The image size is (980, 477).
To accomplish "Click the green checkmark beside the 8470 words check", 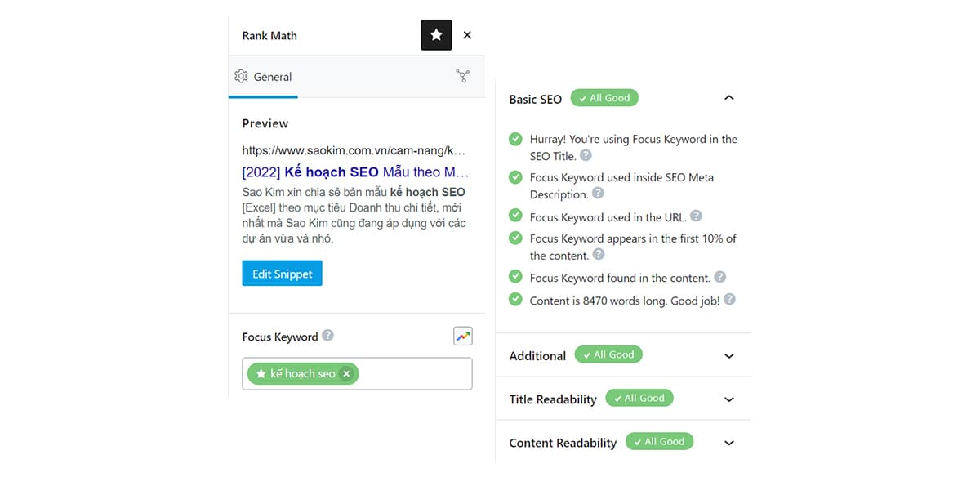I will click(x=515, y=300).
